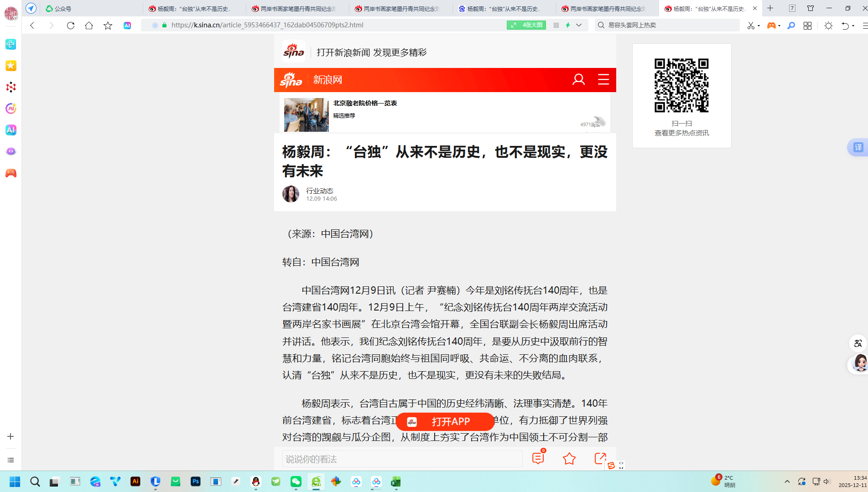Click the red 打开APP button

point(445,422)
